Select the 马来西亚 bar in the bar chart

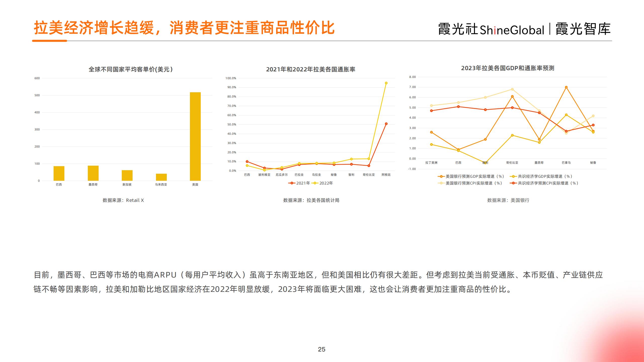tap(161, 177)
